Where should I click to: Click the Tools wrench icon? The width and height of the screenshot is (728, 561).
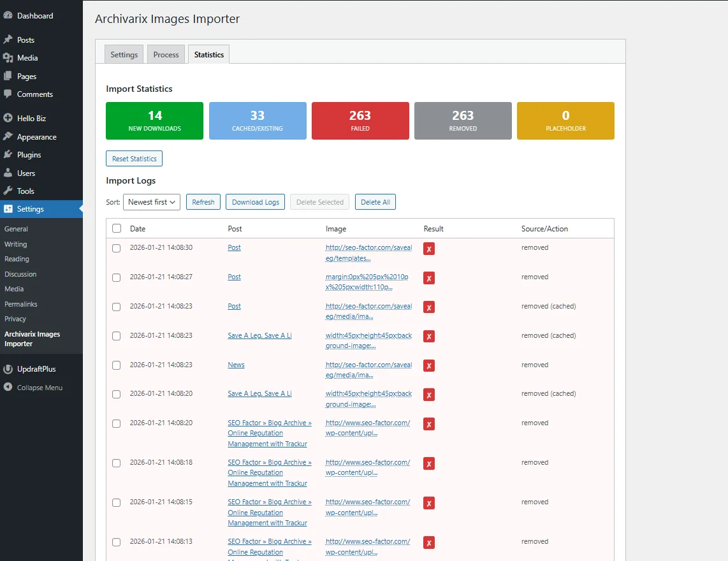click(8, 191)
